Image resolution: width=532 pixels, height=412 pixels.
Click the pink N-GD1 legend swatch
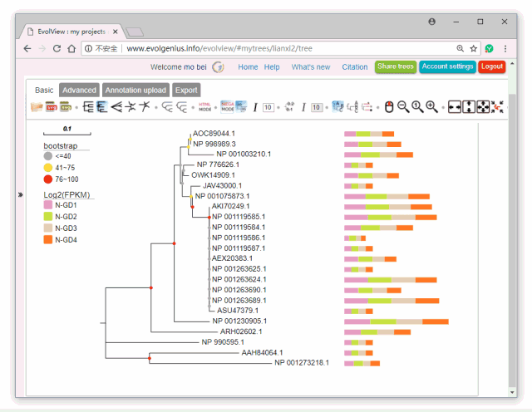tap(48, 205)
